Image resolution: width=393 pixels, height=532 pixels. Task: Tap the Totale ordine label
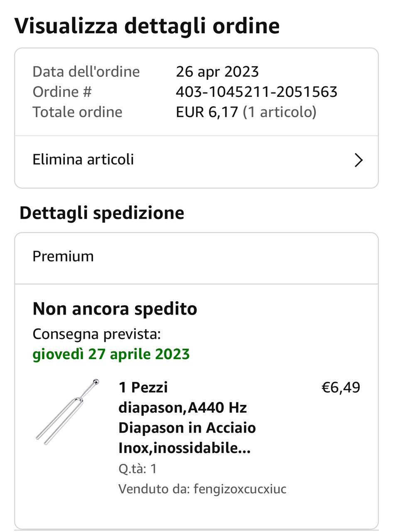tap(77, 112)
